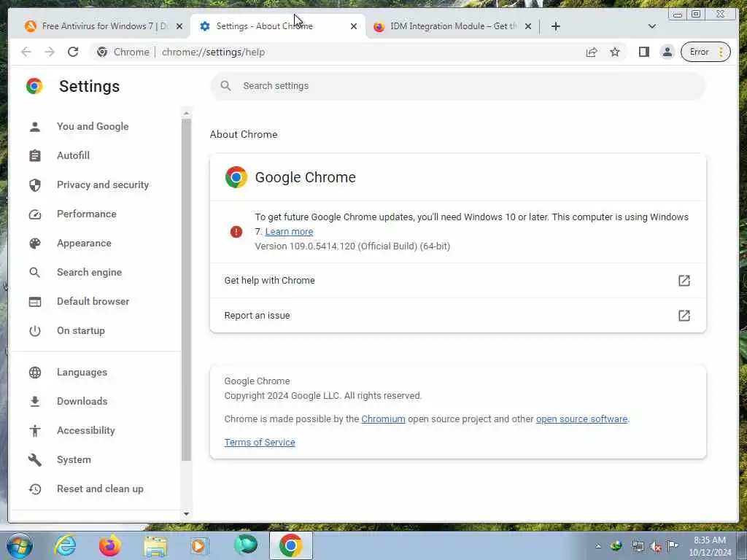
Task: Click the Error menu button
Action: click(705, 52)
